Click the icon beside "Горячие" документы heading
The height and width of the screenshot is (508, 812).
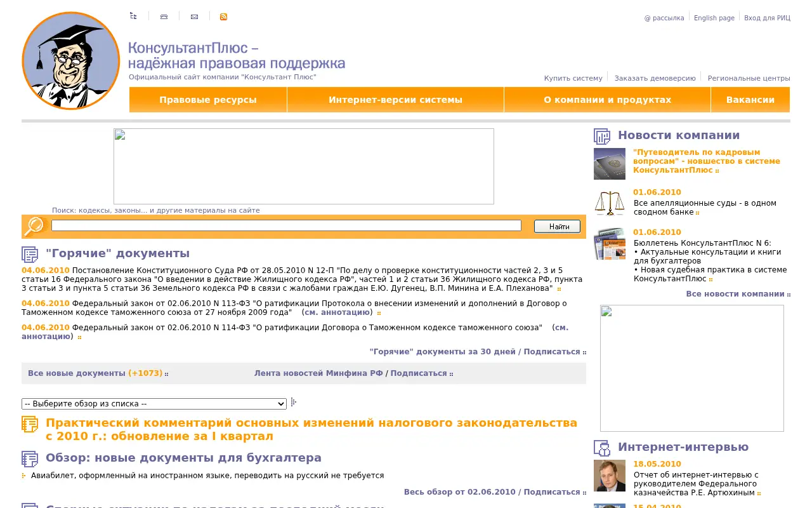(30, 254)
